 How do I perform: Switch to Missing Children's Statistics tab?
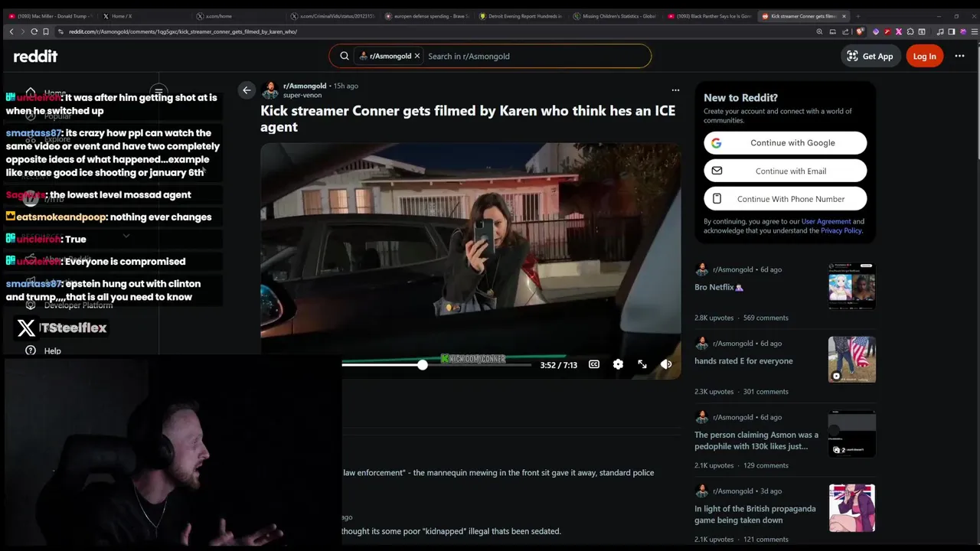tap(616, 16)
